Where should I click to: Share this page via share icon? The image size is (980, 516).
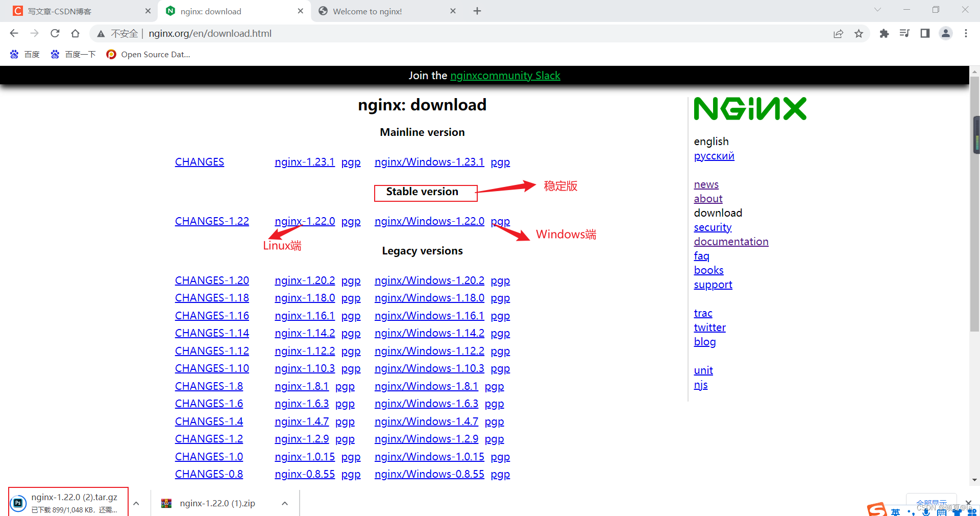(838, 34)
